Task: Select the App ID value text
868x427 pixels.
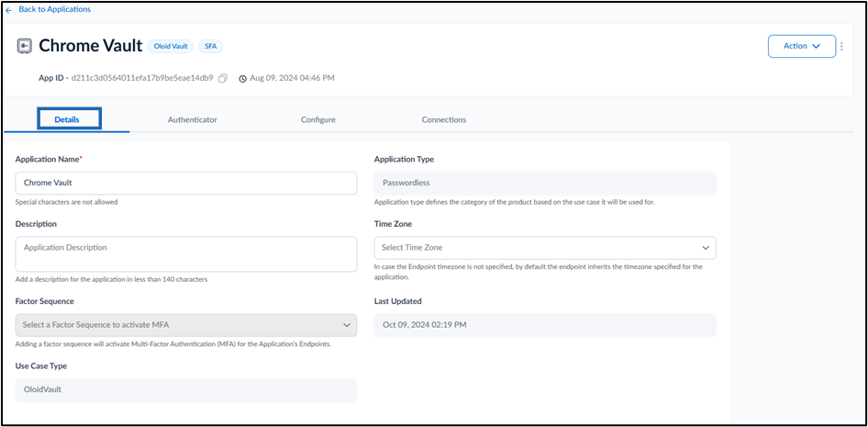Action: [142, 78]
